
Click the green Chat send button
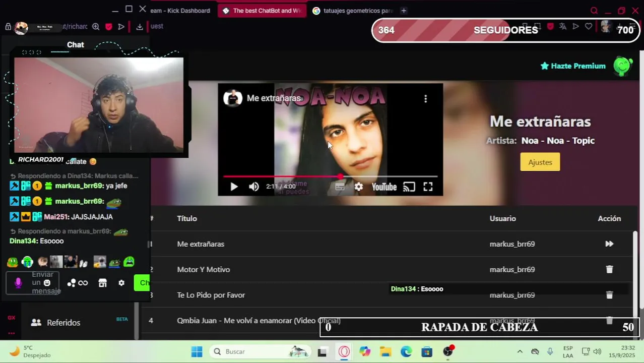[143, 283]
